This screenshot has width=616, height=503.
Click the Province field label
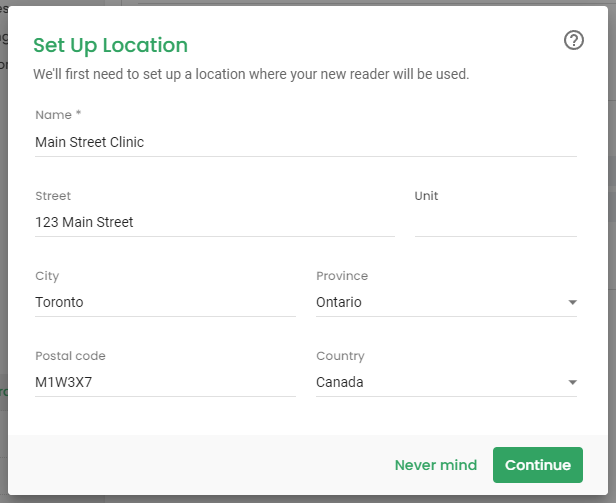tap(342, 276)
